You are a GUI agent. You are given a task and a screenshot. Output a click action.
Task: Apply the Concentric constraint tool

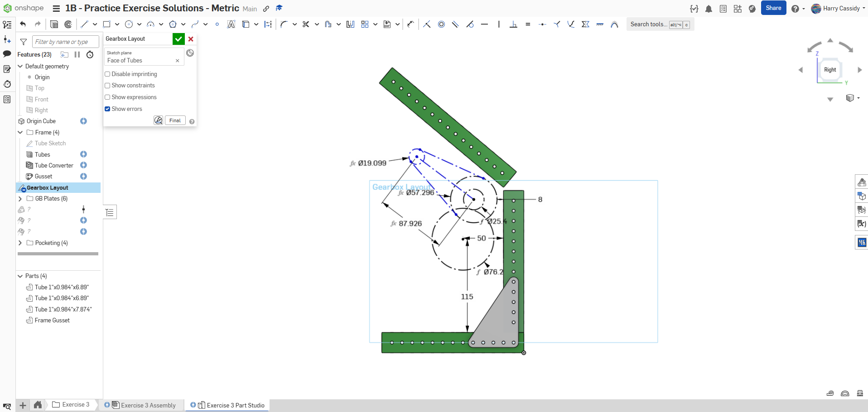(x=441, y=24)
